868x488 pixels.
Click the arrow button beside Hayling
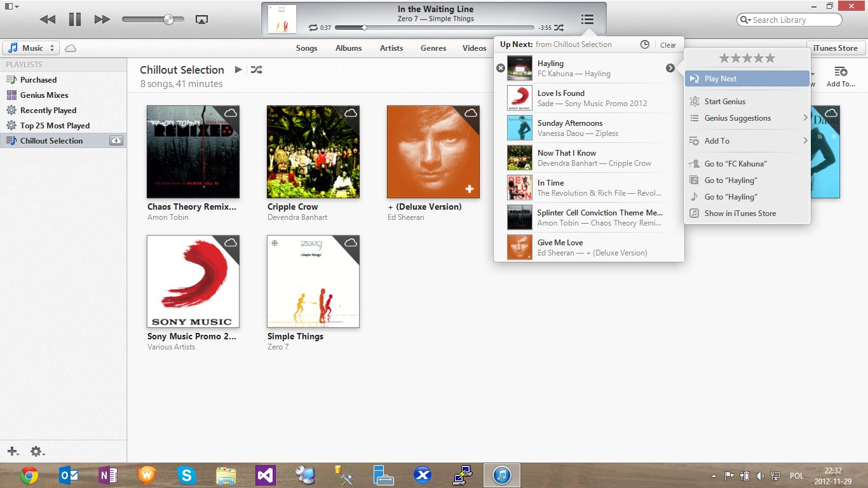coord(670,68)
